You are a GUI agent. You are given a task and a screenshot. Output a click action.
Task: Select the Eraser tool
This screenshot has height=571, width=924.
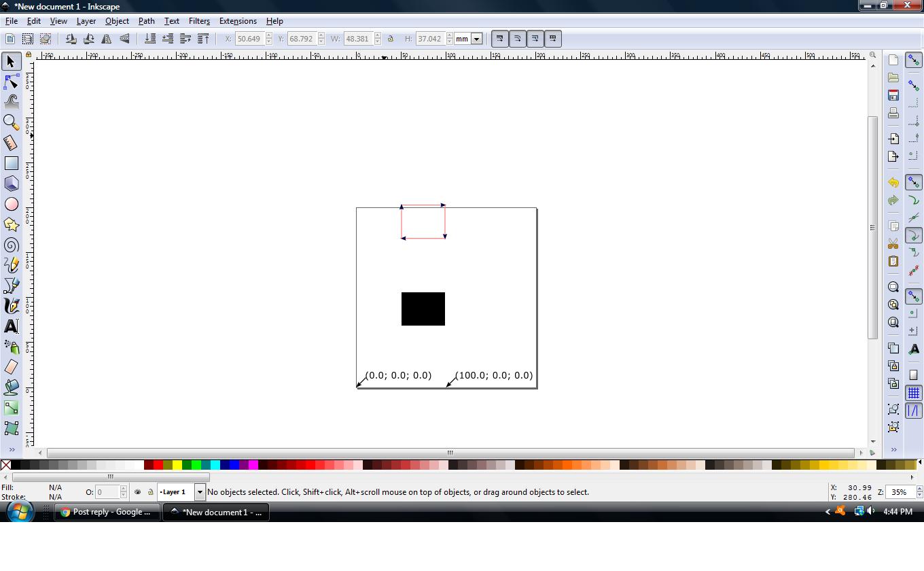point(11,367)
